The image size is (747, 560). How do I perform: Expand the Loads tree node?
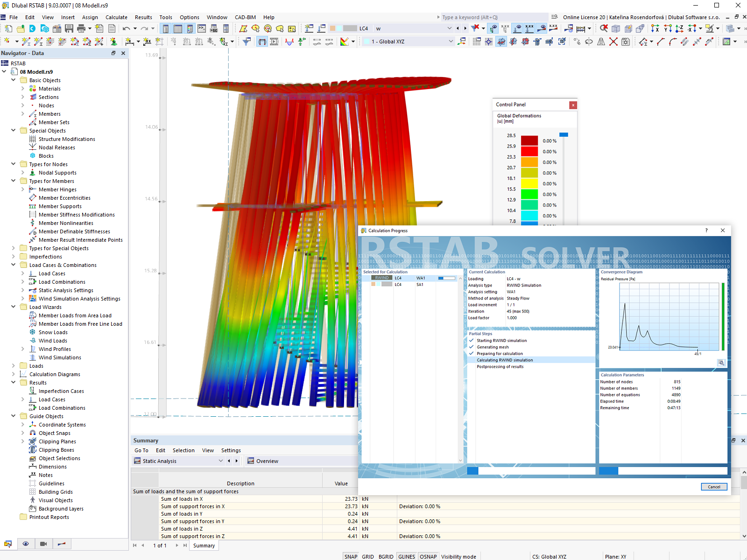point(13,366)
